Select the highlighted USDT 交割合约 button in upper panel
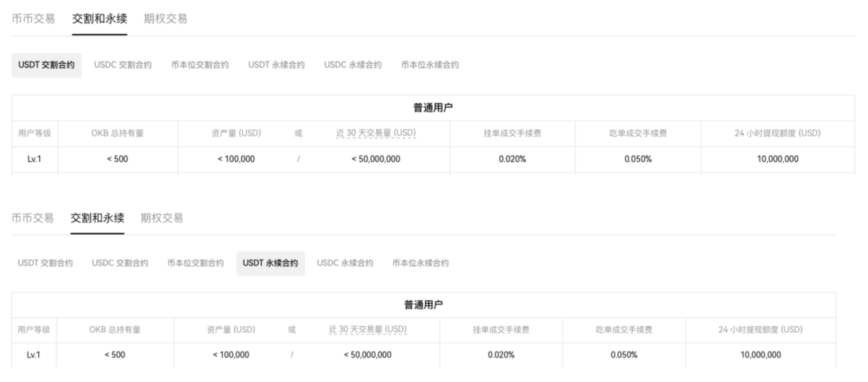 [46, 65]
